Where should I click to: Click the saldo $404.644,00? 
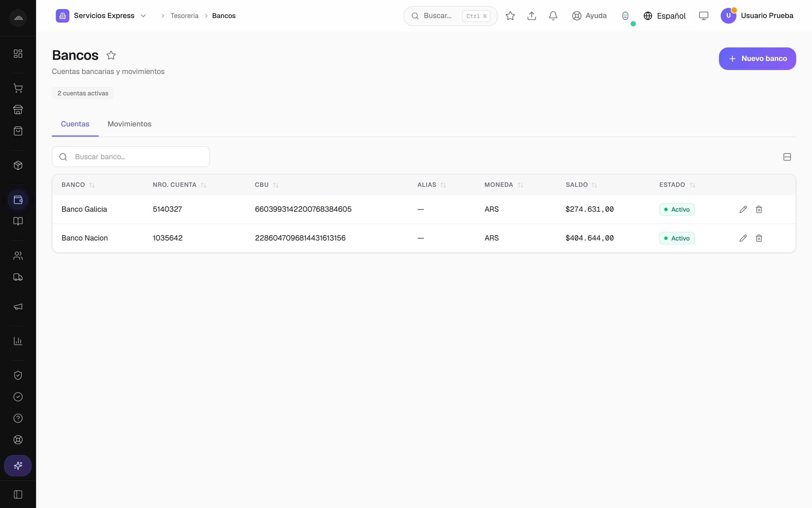pyautogui.click(x=590, y=238)
